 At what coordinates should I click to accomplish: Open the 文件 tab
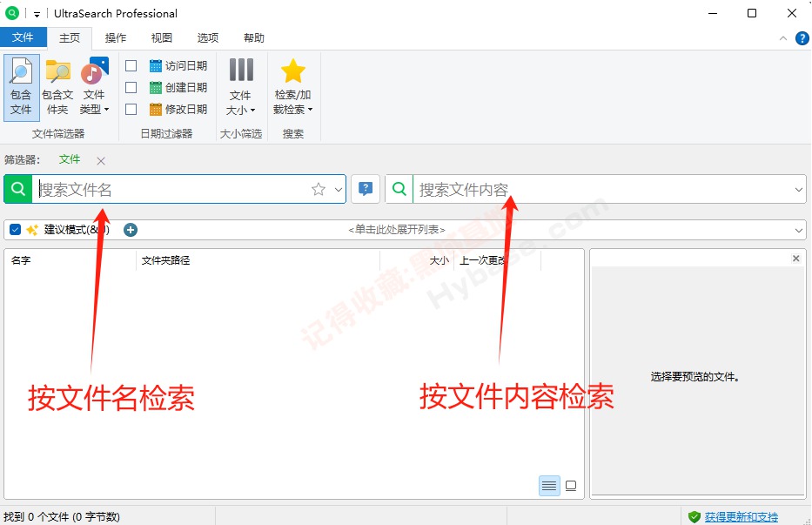click(23, 37)
